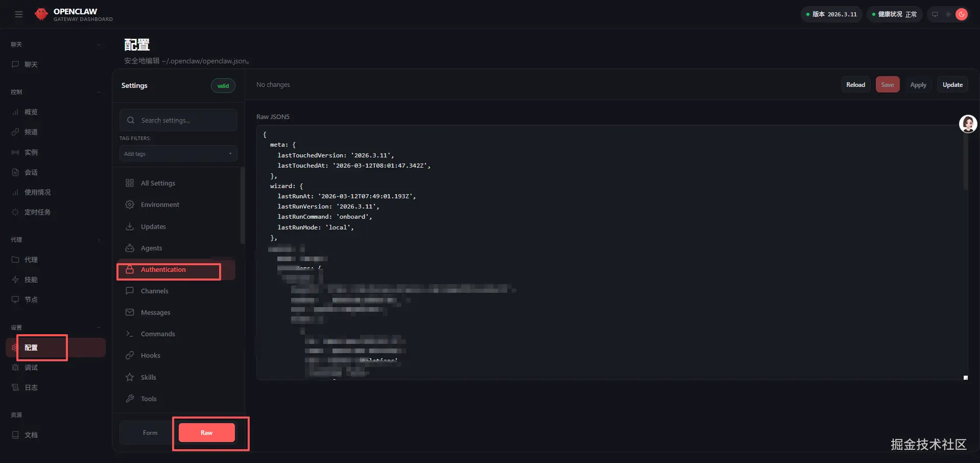Select the system monitor theme option
The height and width of the screenshot is (463, 980).
(935, 14)
